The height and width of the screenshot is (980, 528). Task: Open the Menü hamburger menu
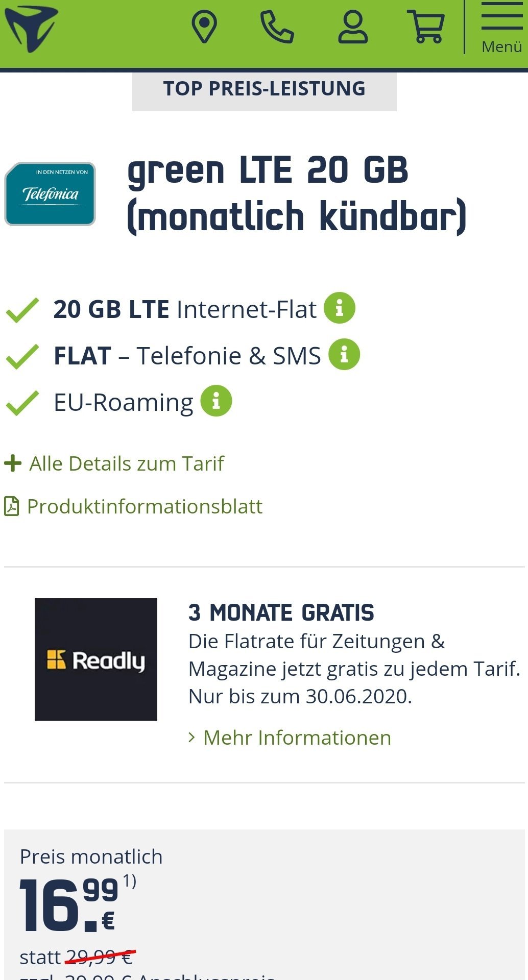point(501,28)
